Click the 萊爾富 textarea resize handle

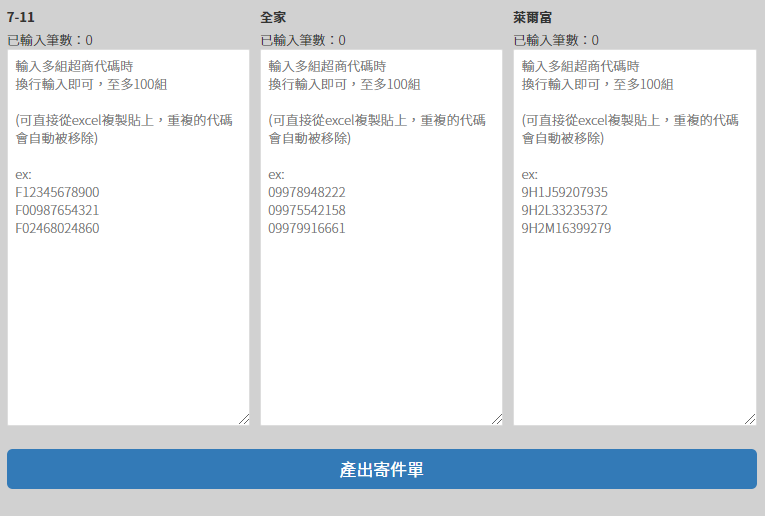coord(750,420)
